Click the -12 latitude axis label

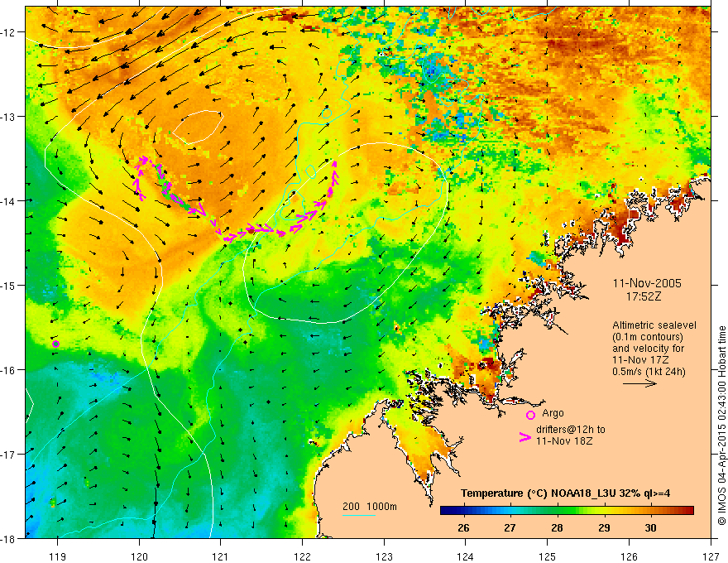point(8,32)
